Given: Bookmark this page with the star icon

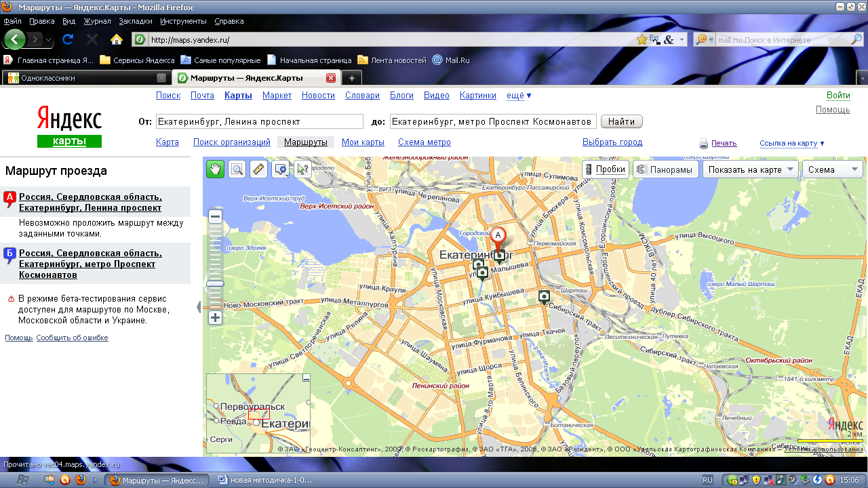Looking at the screenshot, I should click(x=642, y=40).
